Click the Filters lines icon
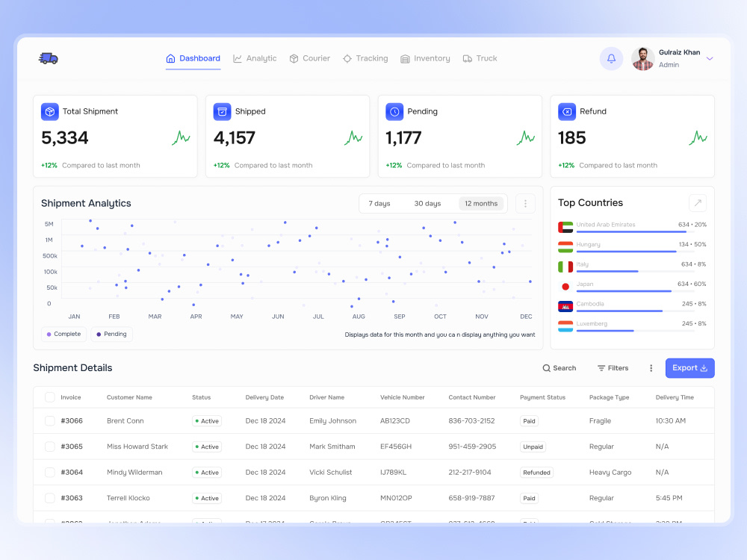 [x=601, y=368]
